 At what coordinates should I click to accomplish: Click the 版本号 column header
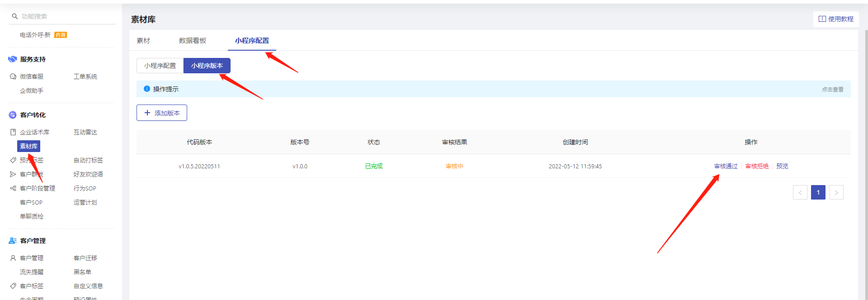coord(300,142)
